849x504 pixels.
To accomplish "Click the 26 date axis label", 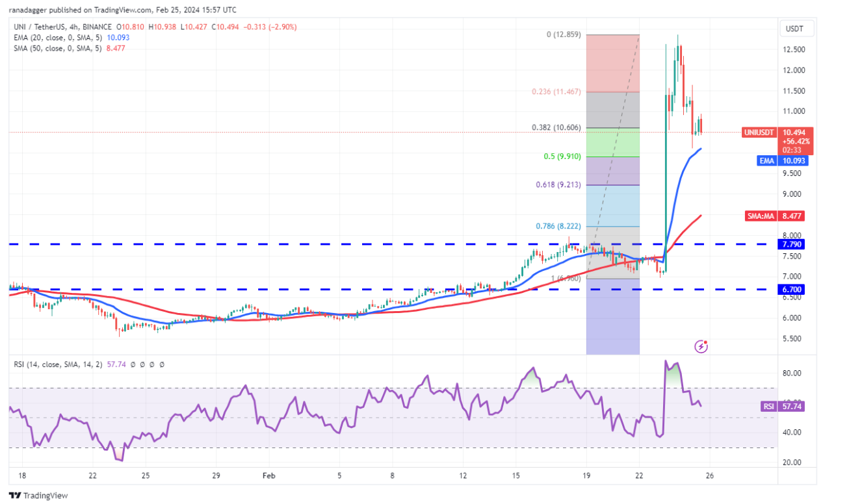I will (x=709, y=475).
